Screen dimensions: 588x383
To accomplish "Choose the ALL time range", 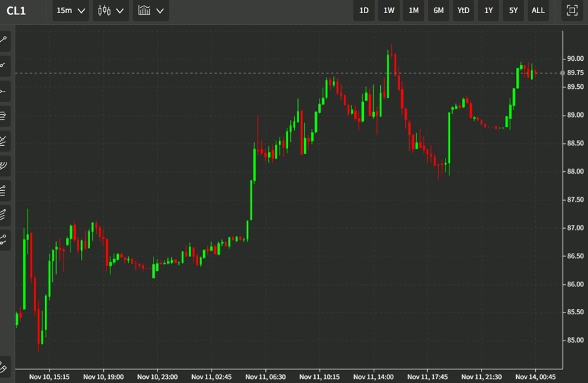I will 538,10.
